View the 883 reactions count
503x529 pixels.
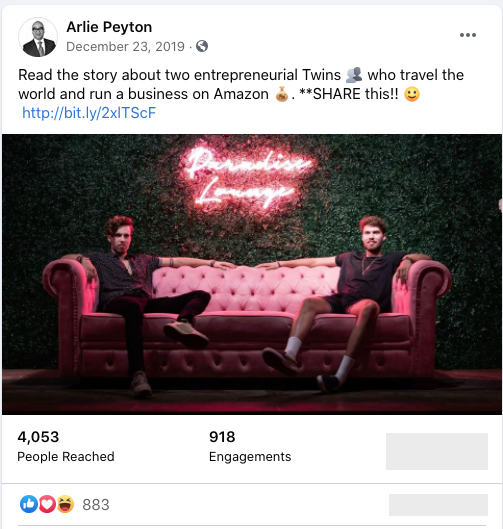coord(96,505)
